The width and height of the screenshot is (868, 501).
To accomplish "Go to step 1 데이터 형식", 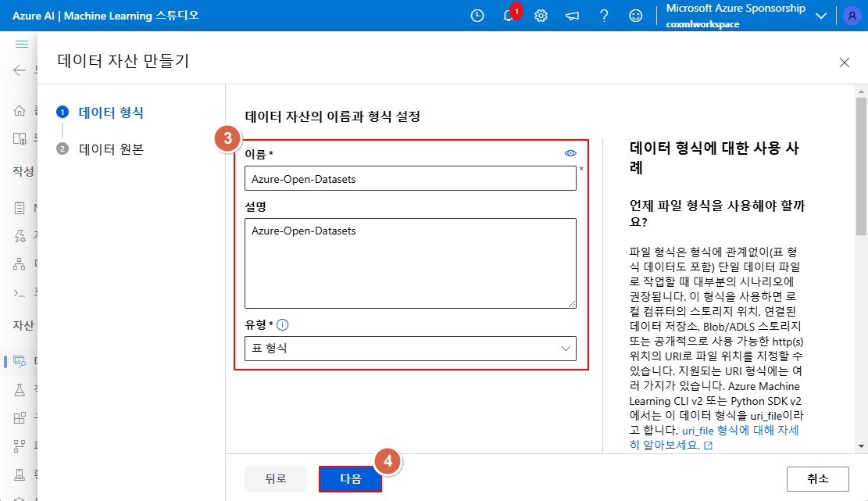I will pos(100,113).
